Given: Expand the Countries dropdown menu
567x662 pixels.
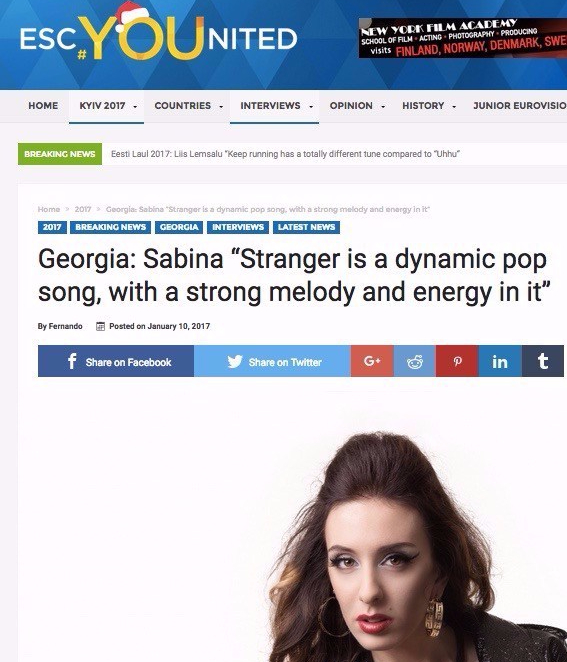Looking at the screenshot, I should click(187, 106).
